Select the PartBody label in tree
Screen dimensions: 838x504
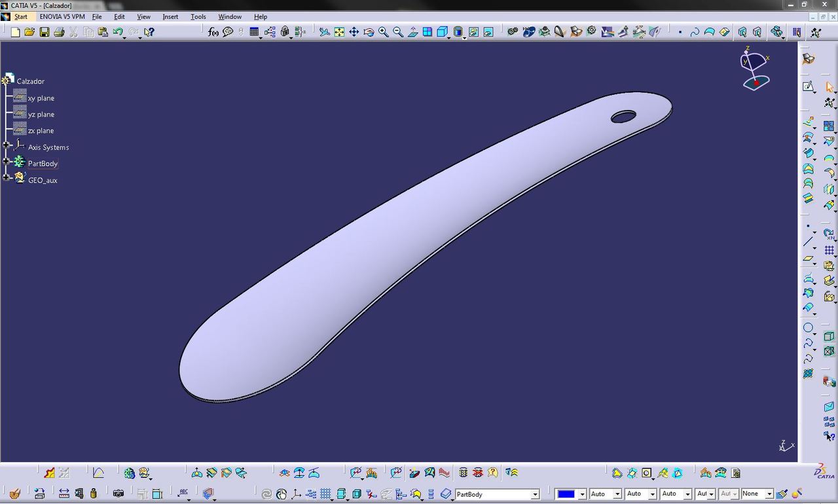tap(43, 164)
